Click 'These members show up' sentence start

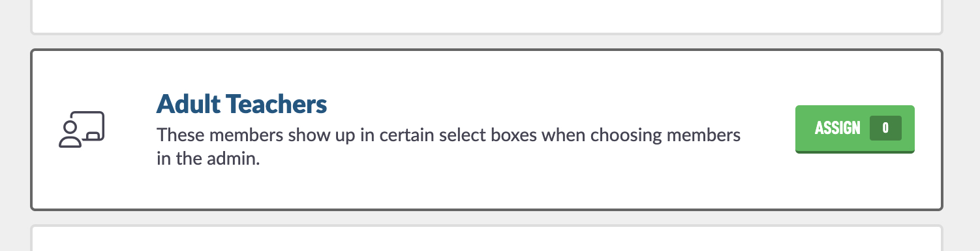pos(250,136)
